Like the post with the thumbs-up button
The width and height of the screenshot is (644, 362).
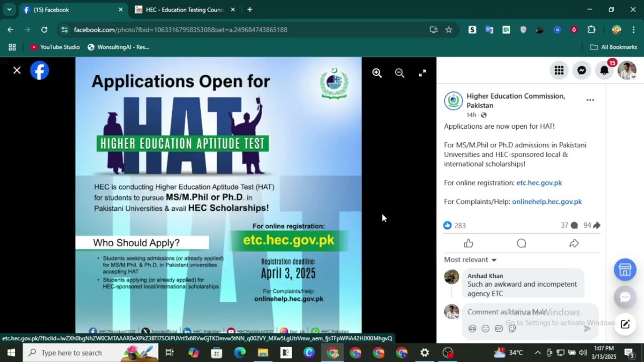[468, 243]
